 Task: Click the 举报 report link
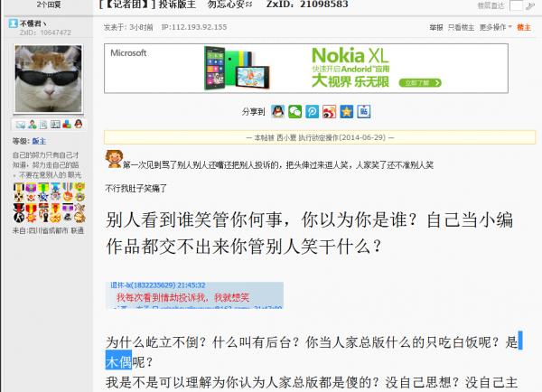(x=436, y=27)
